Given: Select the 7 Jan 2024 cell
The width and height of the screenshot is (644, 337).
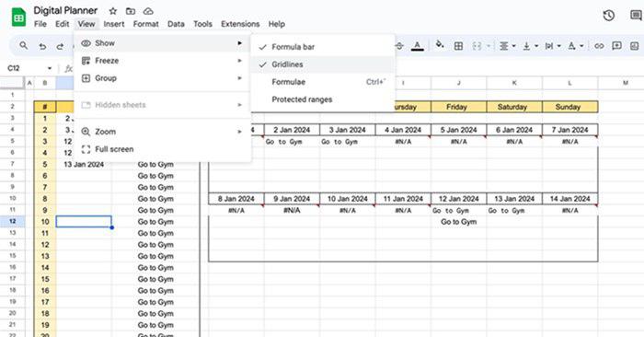Looking at the screenshot, I should 570,130.
